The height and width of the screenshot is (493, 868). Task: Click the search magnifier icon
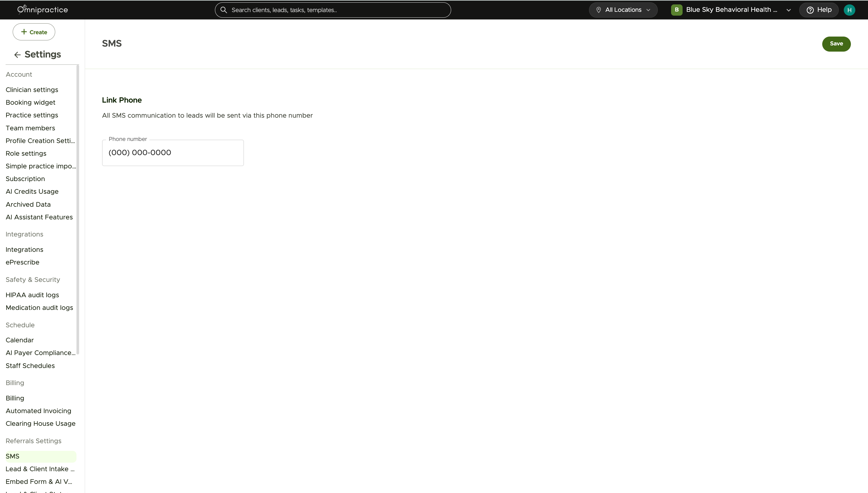tap(224, 10)
